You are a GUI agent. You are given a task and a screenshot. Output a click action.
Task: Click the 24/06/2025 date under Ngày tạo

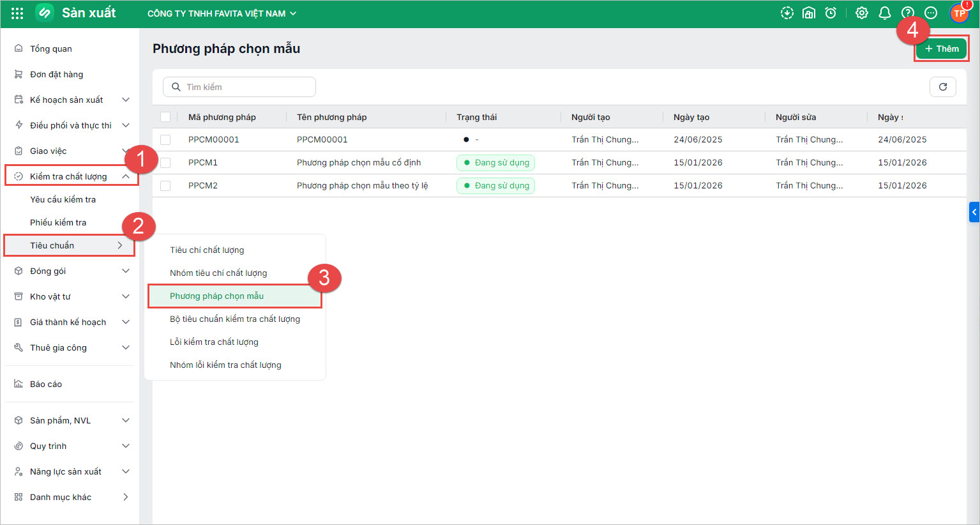698,139
